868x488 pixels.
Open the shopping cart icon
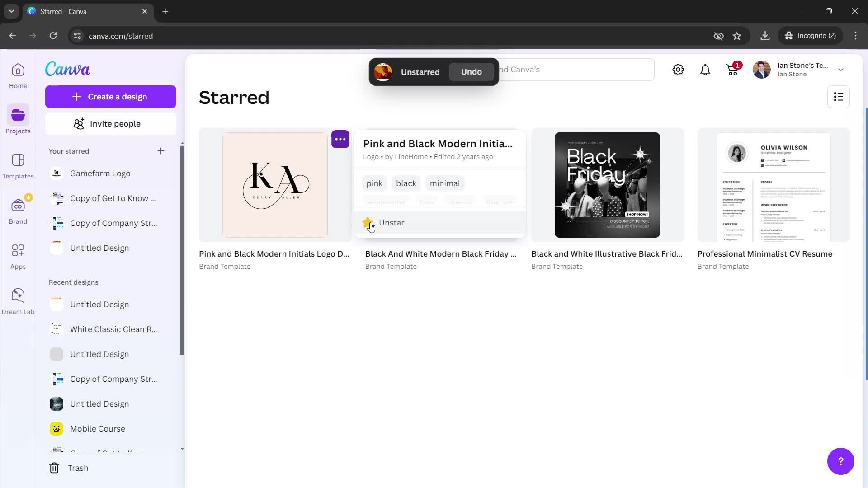pyautogui.click(x=732, y=70)
